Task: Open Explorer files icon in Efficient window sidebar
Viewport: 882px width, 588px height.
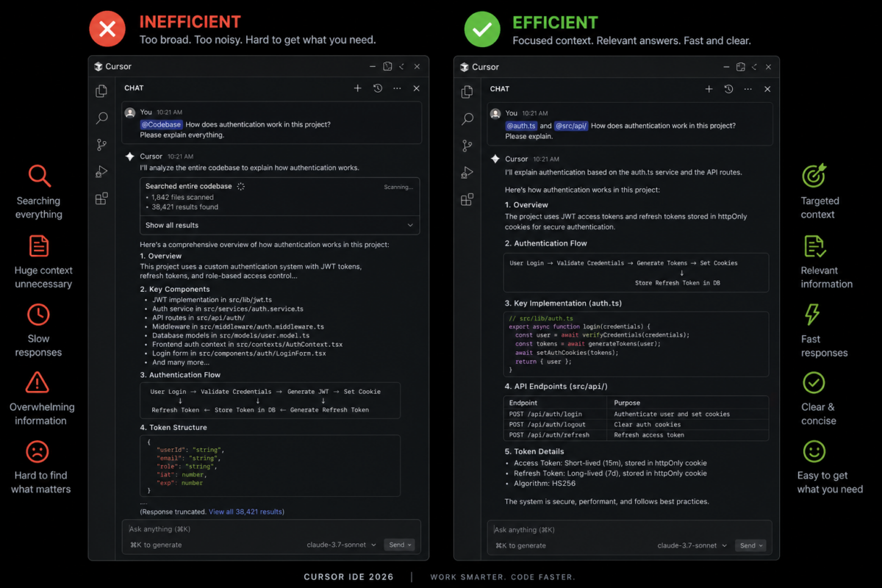Action: click(467, 92)
